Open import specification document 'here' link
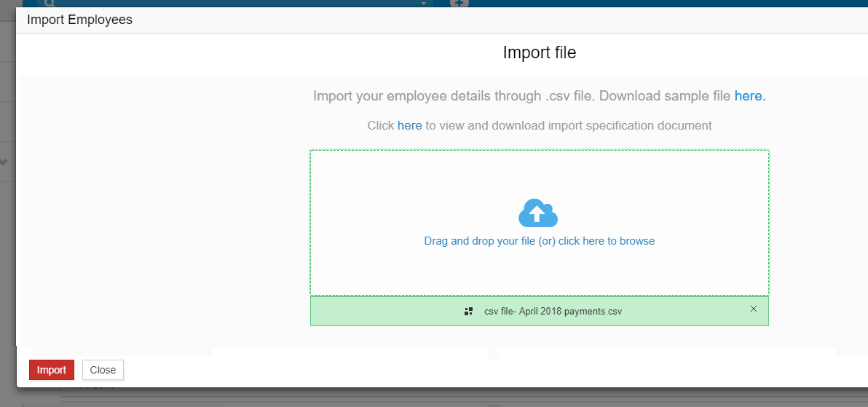The width and height of the screenshot is (868, 407). coord(409,125)
